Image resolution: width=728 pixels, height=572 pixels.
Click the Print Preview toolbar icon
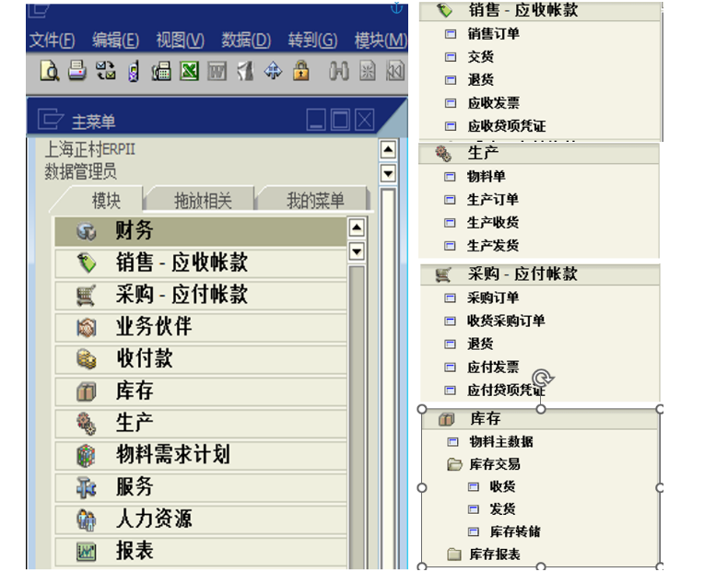pyautogui.click(x=49, y=71)
